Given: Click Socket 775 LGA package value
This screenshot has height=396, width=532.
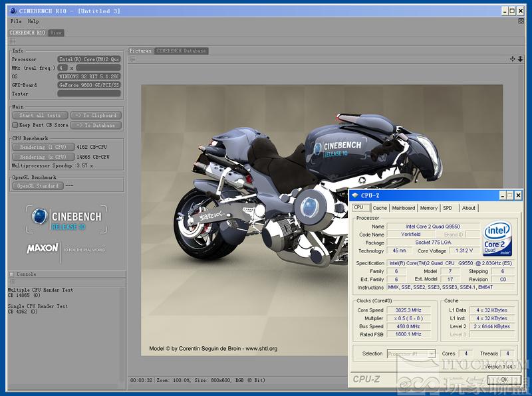Looking at the screenshot, I should pos(433,243).
